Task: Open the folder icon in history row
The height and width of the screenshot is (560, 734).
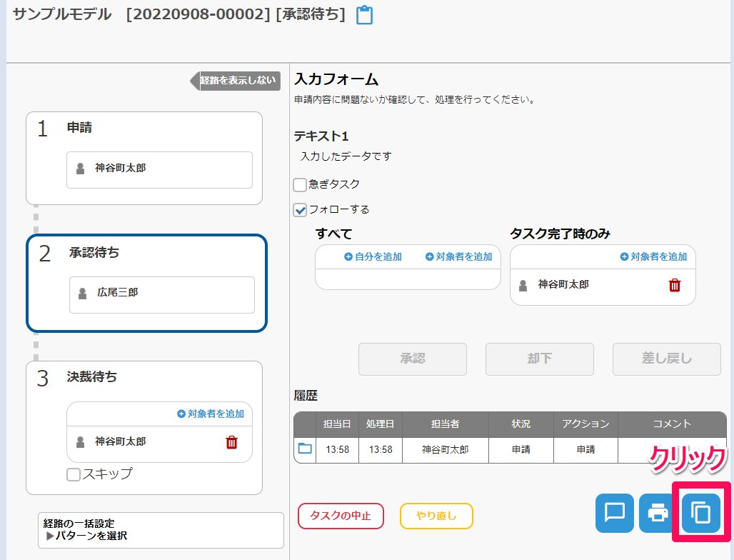Action: click(x=305, y=449)
